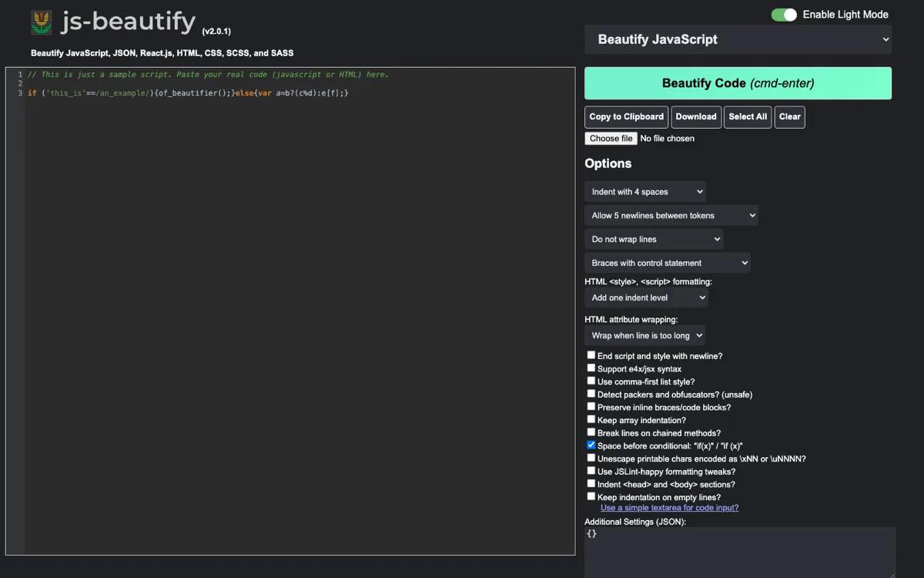Viewport: 924px width, 578px height.
Task: Click the Options heading
Action: (x=608, y=163)
